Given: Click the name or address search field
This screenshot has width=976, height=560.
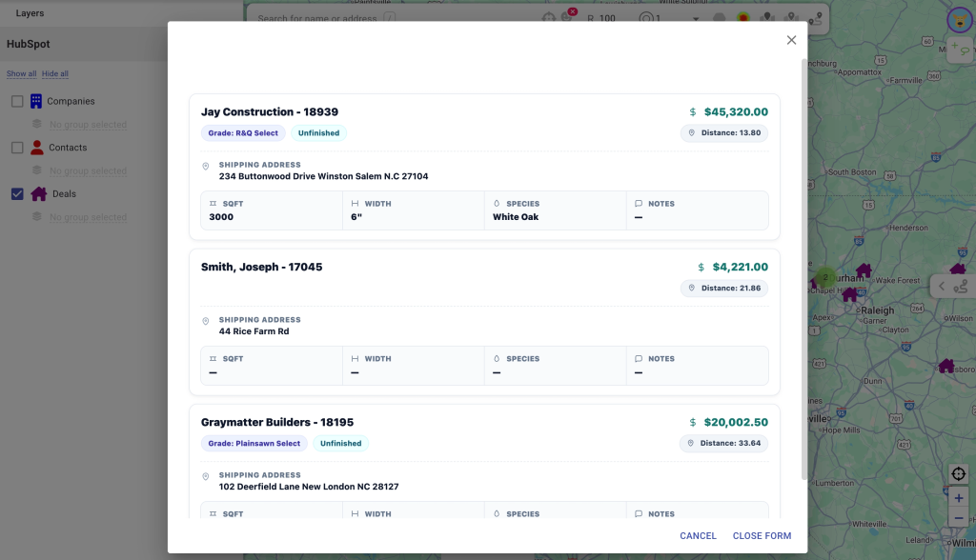Looking at the screenshot, I should pyautogui.click(x=319, y=18).
